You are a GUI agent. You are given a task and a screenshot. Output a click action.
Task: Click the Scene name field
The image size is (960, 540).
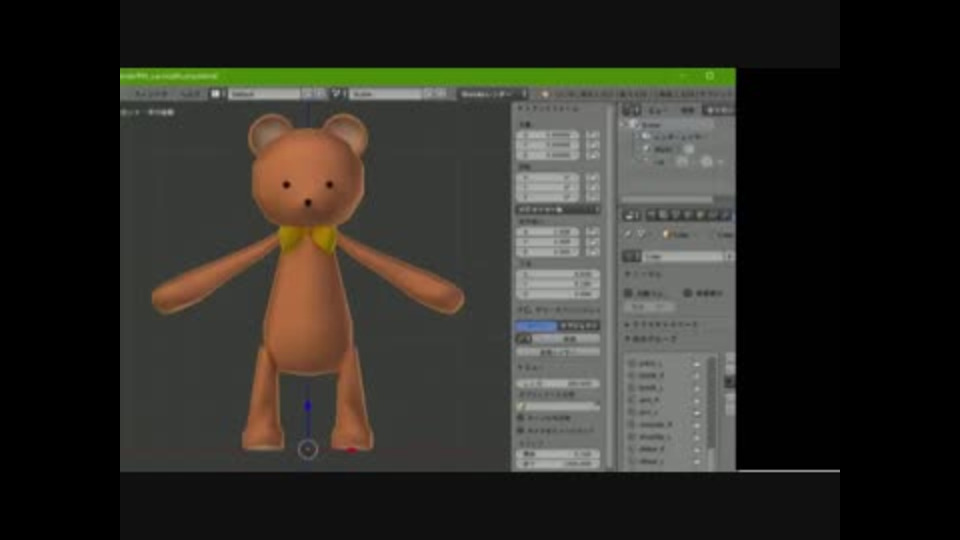(x=386, y=94)
